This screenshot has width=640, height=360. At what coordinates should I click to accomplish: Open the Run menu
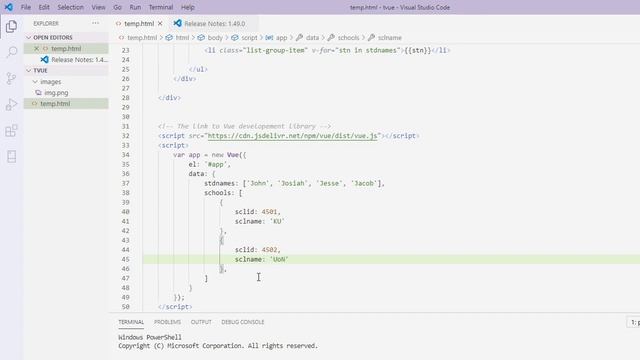(135, 7)
